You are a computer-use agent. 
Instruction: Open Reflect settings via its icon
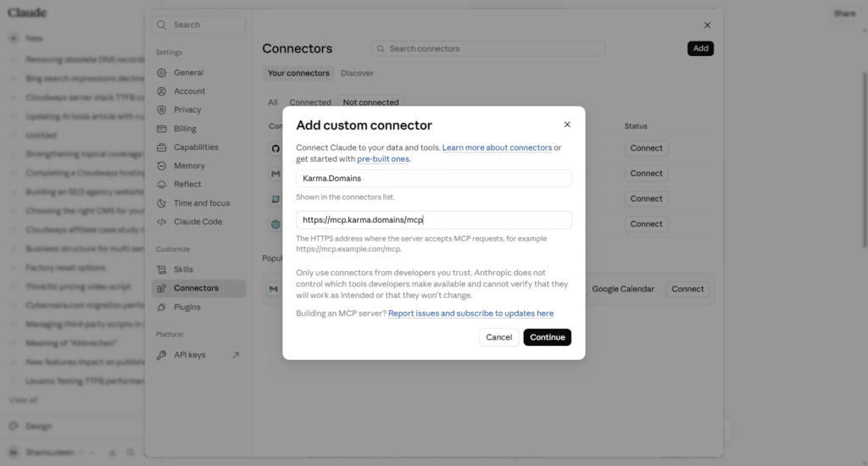[x=162, y=185]
